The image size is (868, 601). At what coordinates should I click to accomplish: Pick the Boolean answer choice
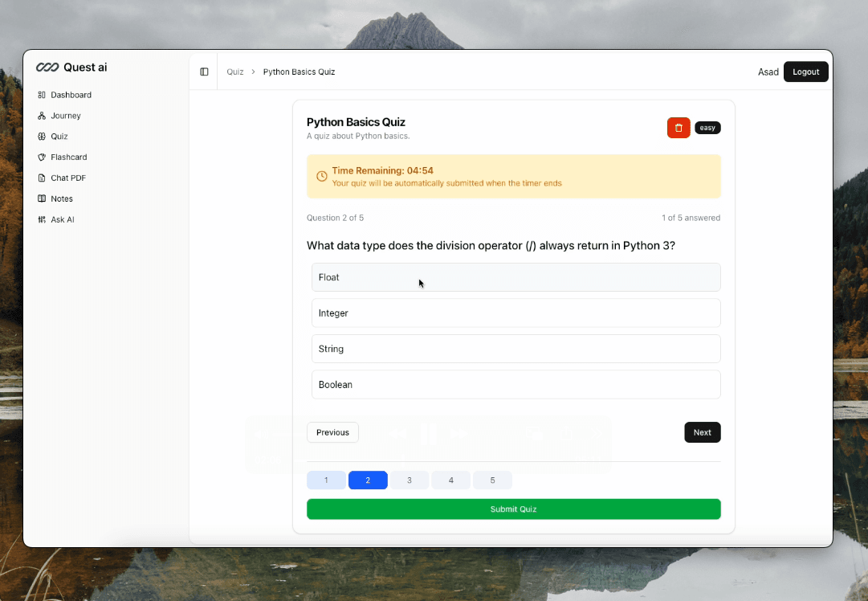click(516, 384)
